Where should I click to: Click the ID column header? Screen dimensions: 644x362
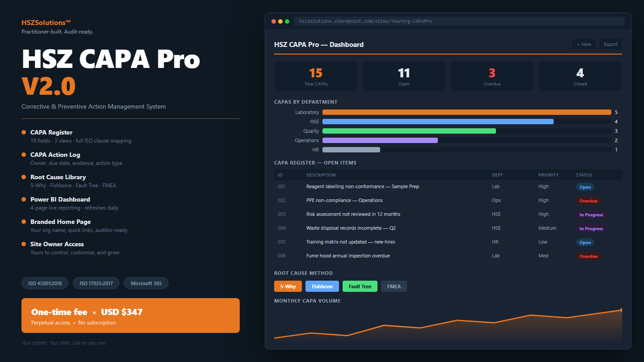click(x=280, y=175)
